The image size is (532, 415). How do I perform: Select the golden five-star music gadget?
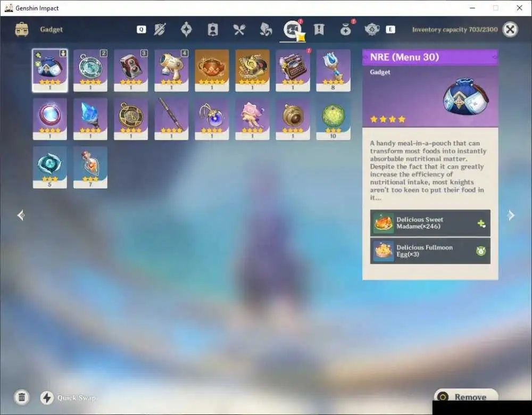[252, 70]
